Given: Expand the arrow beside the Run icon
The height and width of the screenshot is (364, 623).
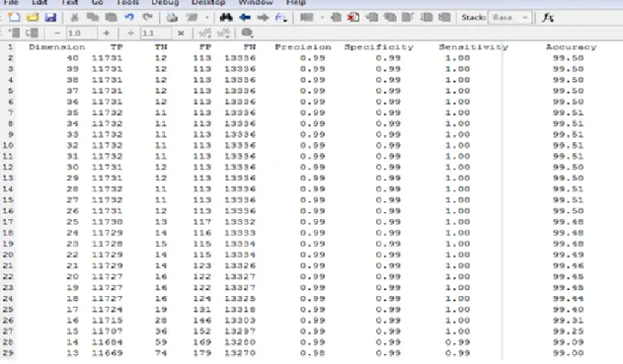Looking at the screenshot, I should point(322,18).
